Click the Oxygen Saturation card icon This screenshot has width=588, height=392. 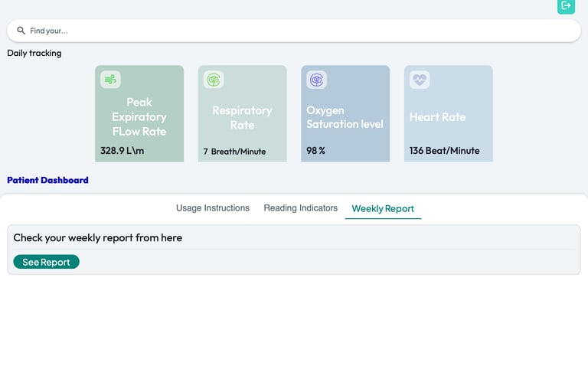click(316, 80)
